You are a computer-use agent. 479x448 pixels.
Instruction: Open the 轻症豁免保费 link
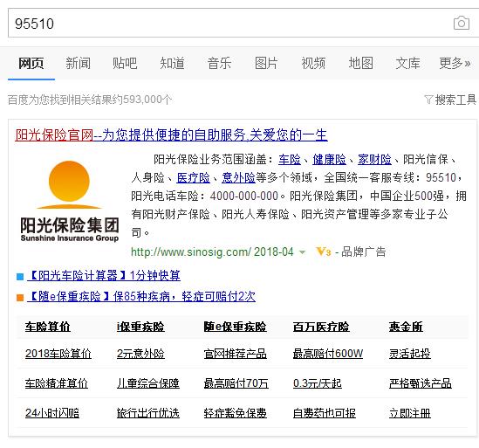pyautogui.click(x=236, y=413)
